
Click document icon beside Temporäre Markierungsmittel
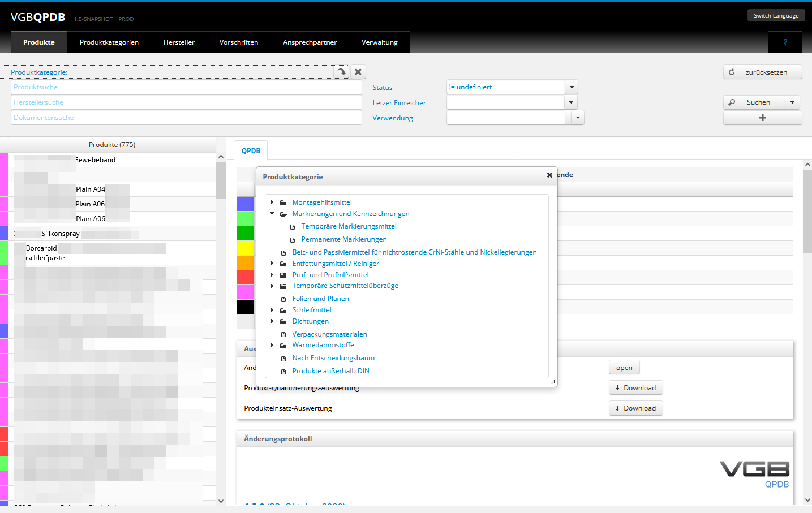click(x=293, y=227)
